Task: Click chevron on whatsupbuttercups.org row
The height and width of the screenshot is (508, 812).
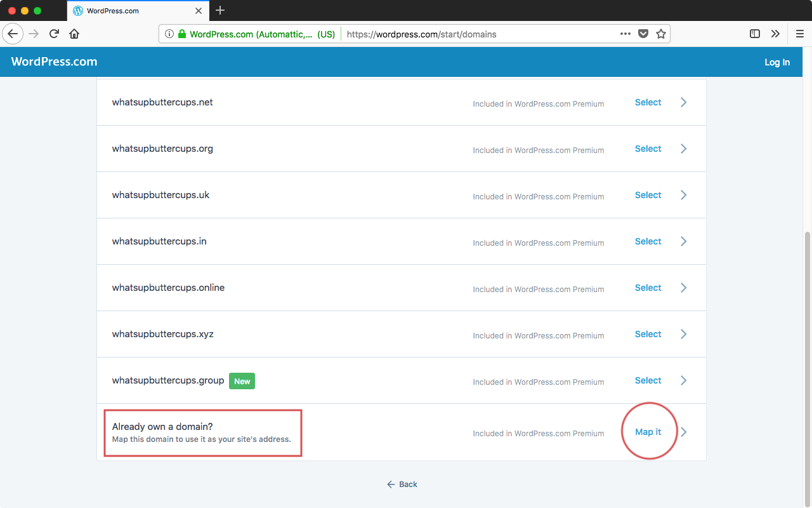Action: coord(684,149)
